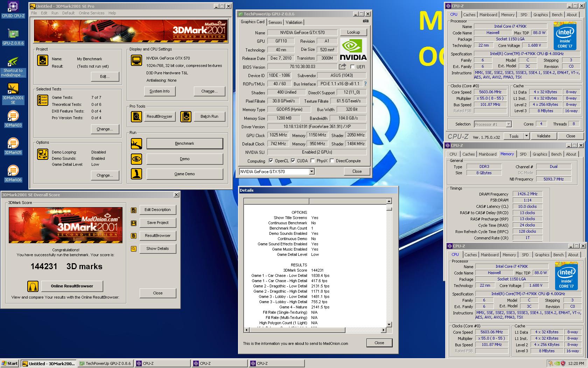Open the 3DMark2001 SE desktop icon
Image resolution: width=588 pixels, height=368 pixels.
click(x=13, y=93)
